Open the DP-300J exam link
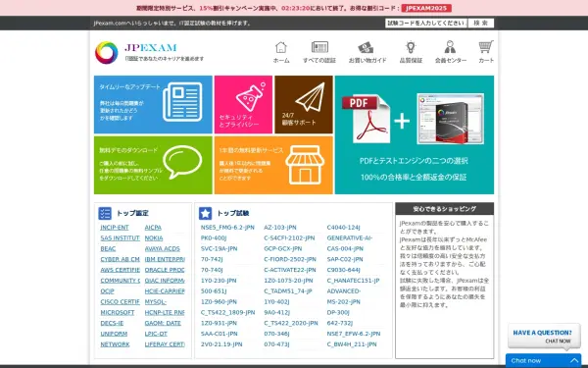This screenshot has width=588, height=368. click(x=338, y=312)
